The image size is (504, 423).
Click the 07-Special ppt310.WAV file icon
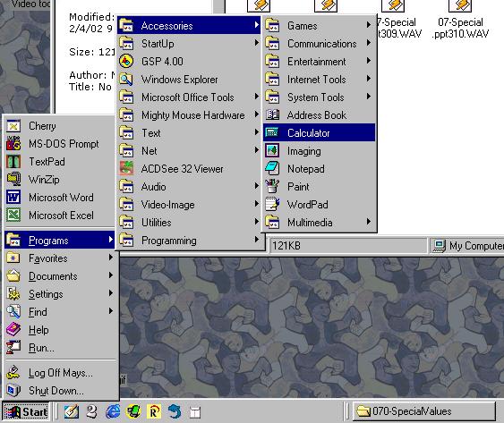[460, 5]
